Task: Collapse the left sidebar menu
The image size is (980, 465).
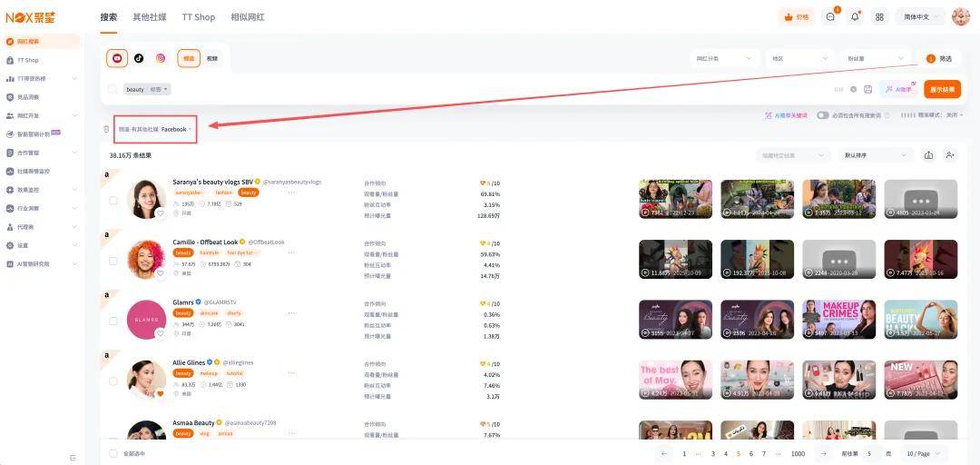Action: (73, 458)
